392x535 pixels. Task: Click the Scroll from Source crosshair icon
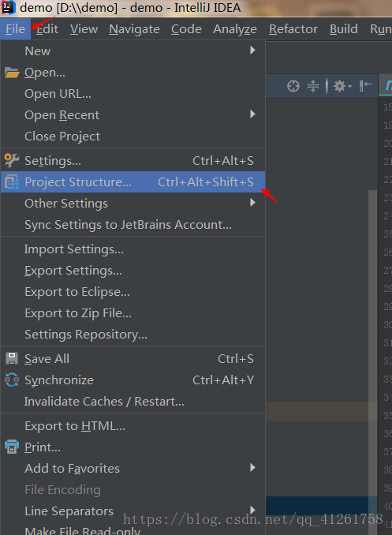[x=293, y=86]
